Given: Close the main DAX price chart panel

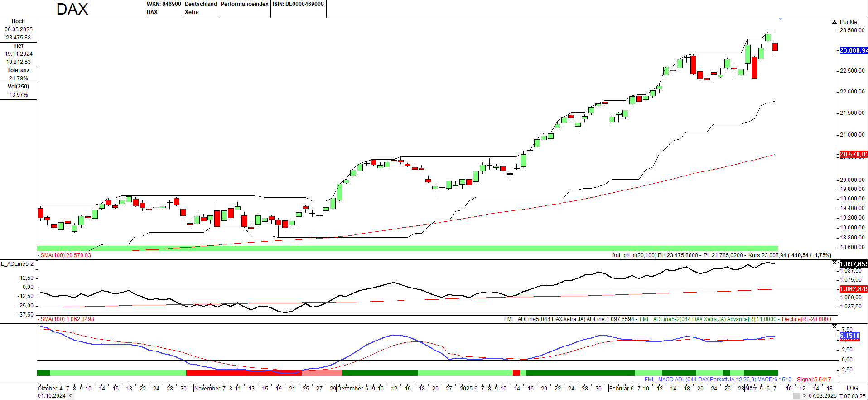Looking at the screenshot, I should coord(834,21).
